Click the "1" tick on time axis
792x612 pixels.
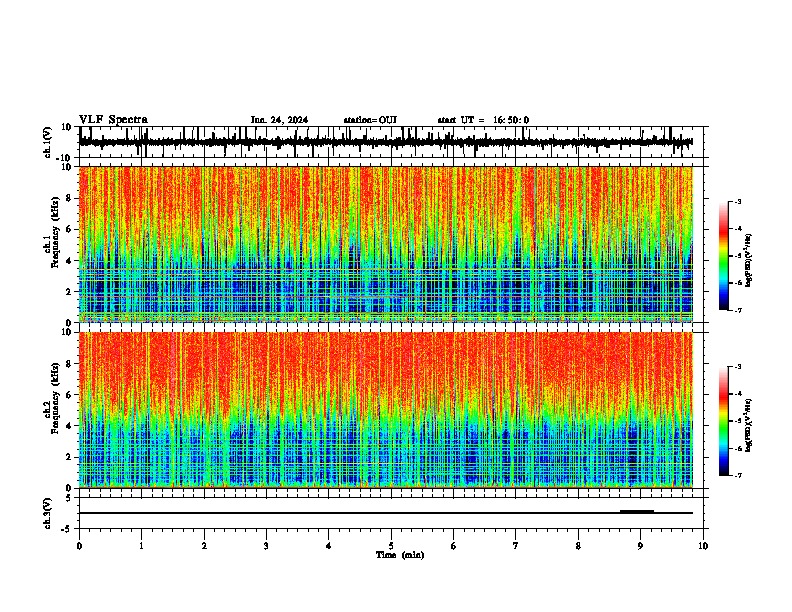click(x=141, y=546)
